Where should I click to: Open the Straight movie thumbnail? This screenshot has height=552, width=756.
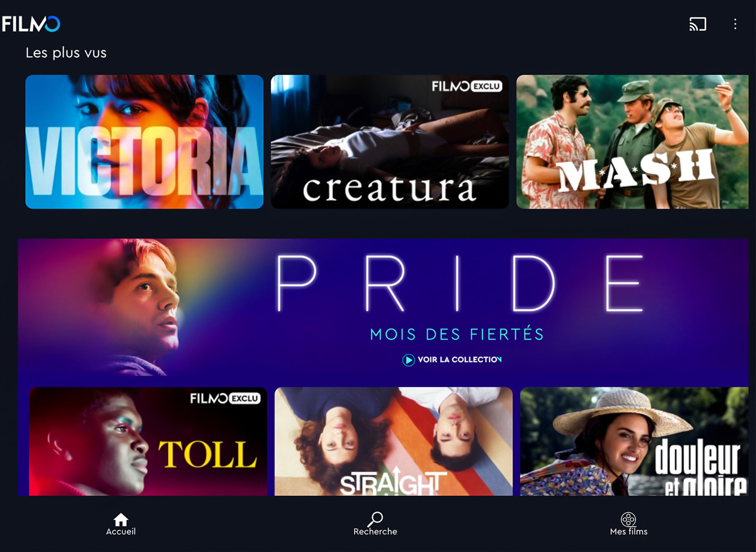393,441
